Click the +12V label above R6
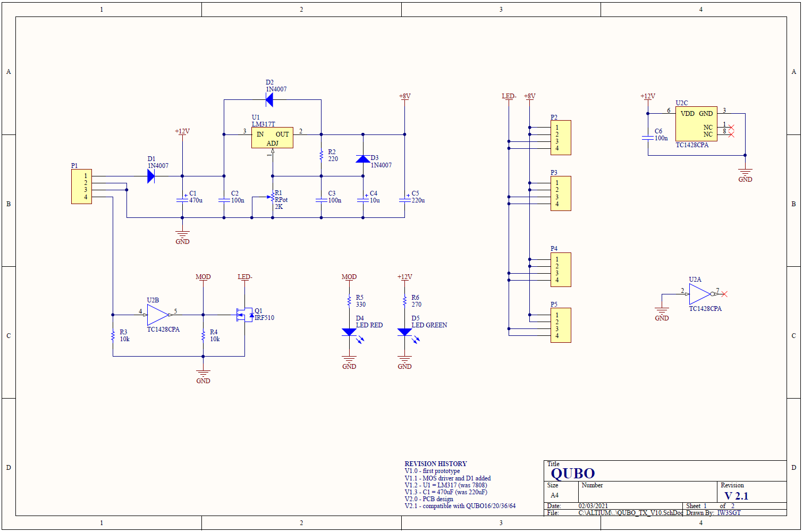The image size is (803, 532). click(x=405, y=277)
